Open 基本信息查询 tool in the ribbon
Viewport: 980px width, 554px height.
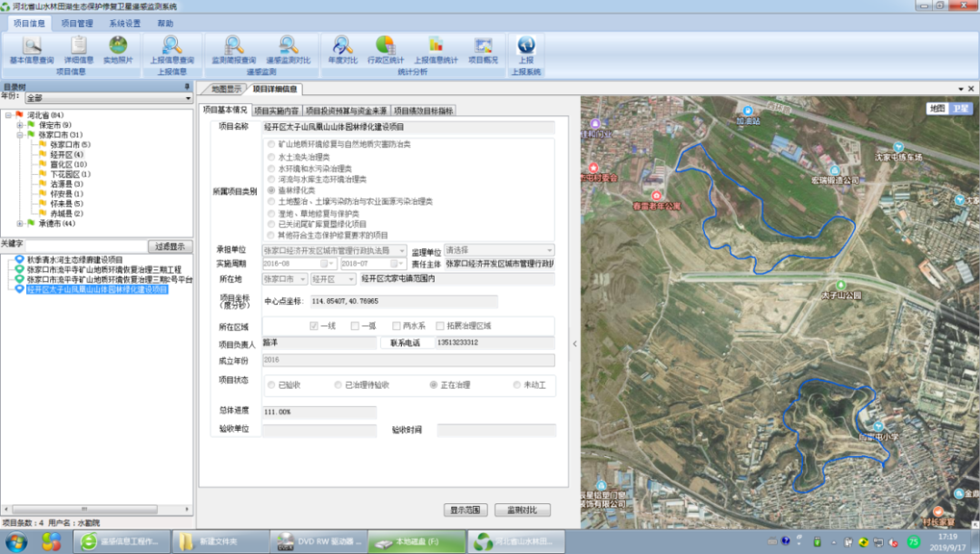click(x=32, y=50)
